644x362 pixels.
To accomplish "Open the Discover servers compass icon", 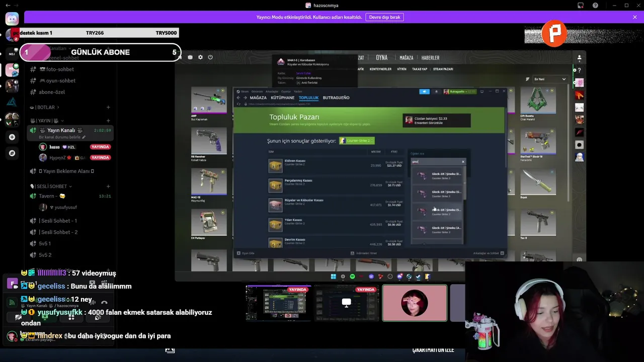I will (x=12, y=153).
